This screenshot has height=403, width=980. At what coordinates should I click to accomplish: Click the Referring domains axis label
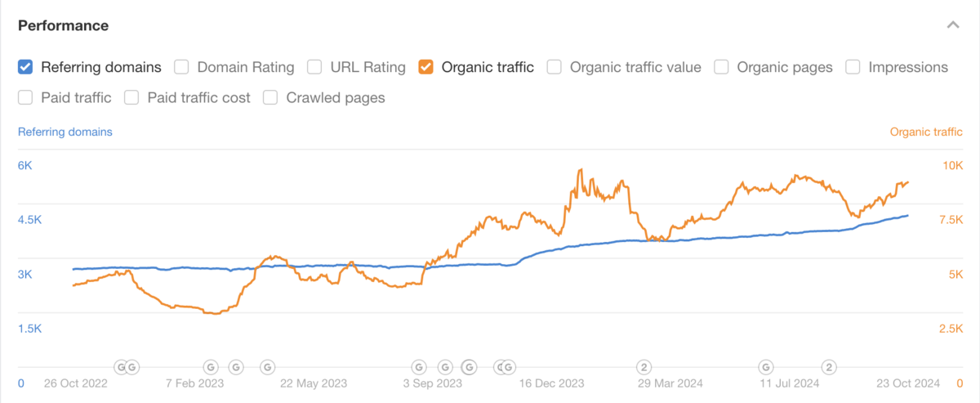pos(65,132)
